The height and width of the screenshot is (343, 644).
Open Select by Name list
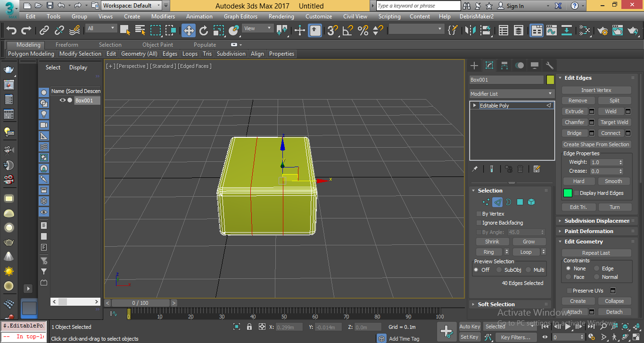click(140, 30)
